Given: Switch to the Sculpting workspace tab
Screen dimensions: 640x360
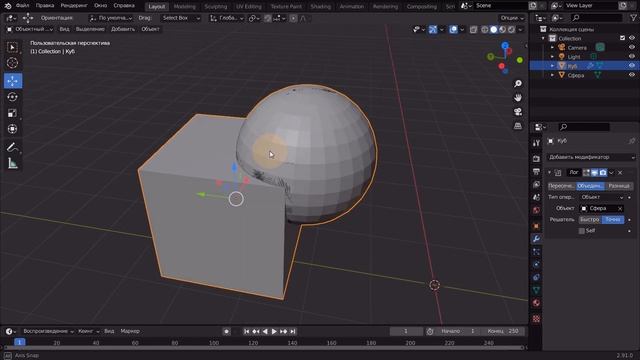Looking at the screenshot, I should [x=216, y=7].
